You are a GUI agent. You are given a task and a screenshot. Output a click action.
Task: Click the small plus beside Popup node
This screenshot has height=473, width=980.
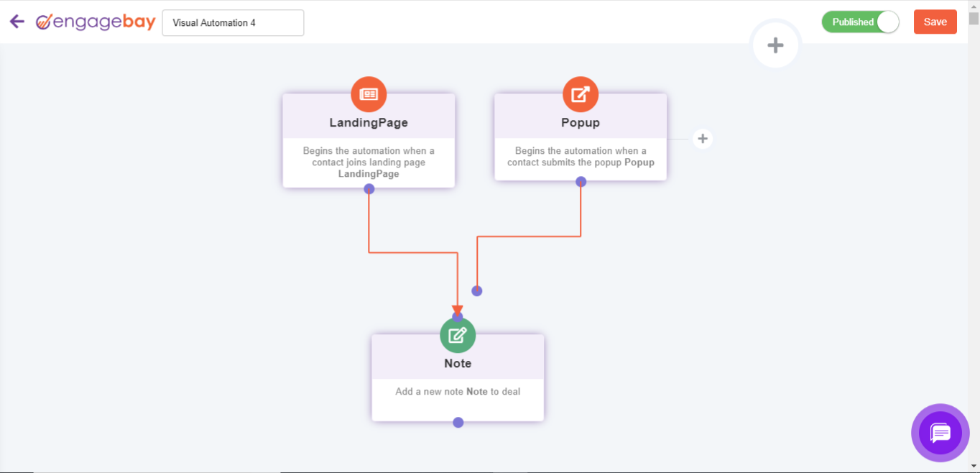(703, 139)
